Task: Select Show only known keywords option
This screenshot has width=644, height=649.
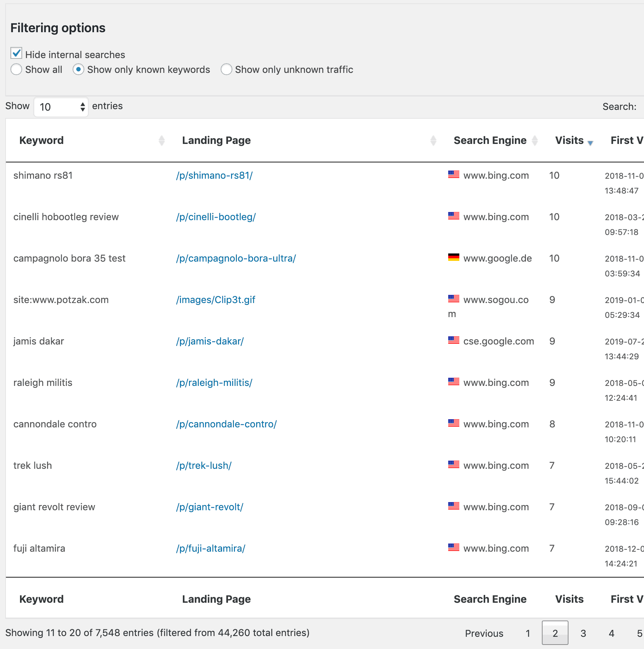Action: (78, 70)
